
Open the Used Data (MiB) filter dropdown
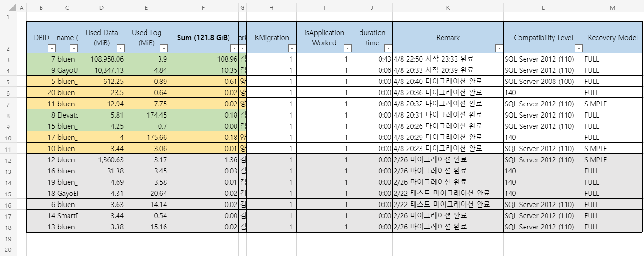(x=120, y=48)
